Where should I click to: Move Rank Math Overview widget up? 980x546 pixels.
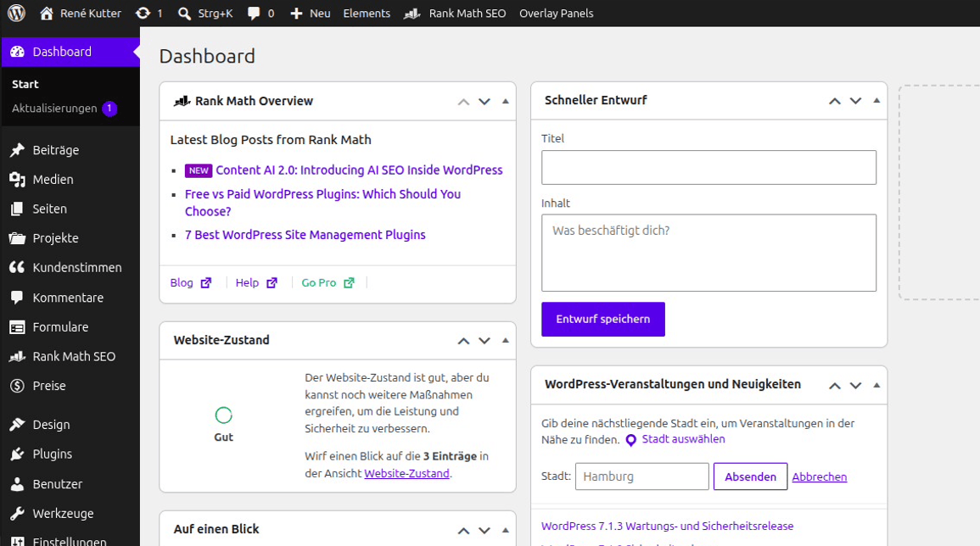(463, 102)
